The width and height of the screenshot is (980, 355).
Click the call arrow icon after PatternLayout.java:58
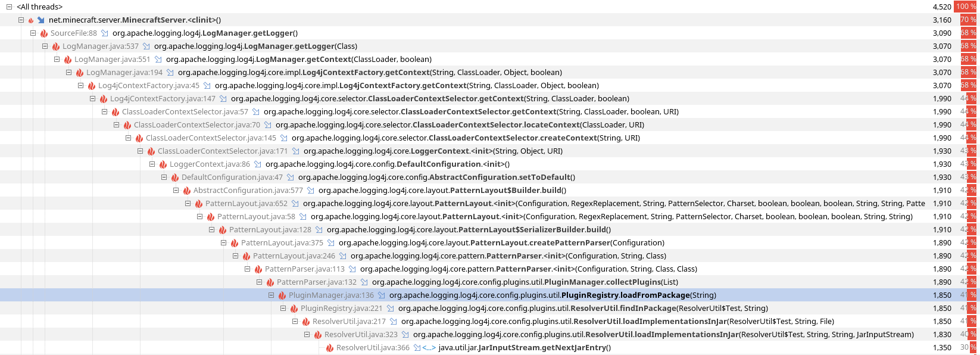303,217
